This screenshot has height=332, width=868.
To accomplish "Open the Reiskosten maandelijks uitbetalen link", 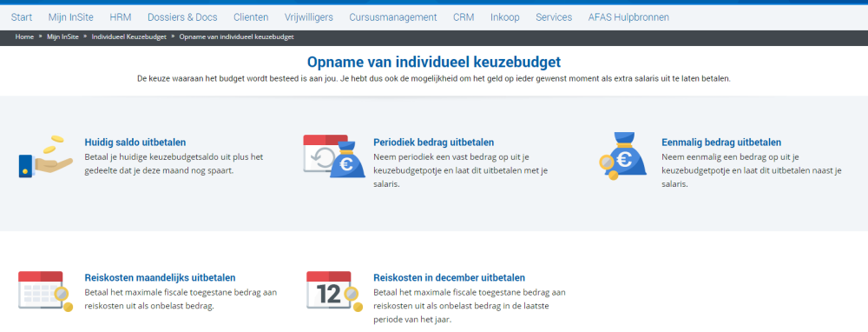I will 160,278.
